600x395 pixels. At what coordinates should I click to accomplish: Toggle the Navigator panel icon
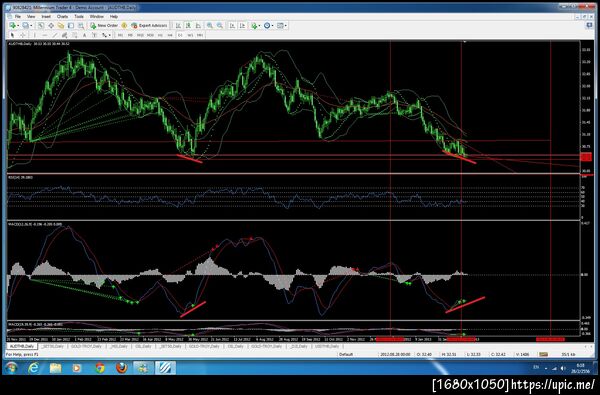click(61, 26)
